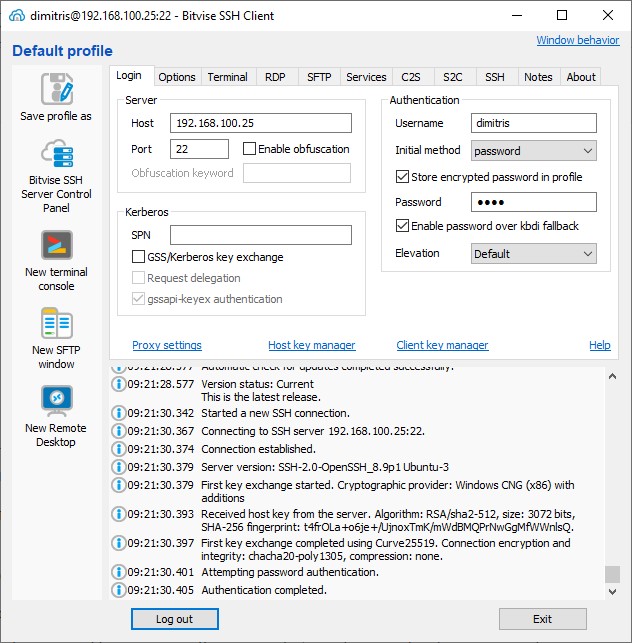Click info icon beside Started a new SSH connection
Viewport: 632px width, 643px height.
(x=119, y=413)
